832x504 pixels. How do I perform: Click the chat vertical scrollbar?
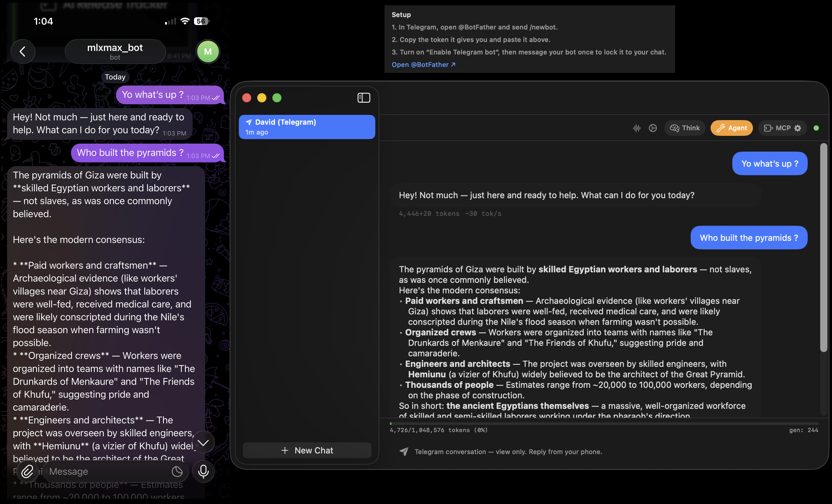[823, 248]
